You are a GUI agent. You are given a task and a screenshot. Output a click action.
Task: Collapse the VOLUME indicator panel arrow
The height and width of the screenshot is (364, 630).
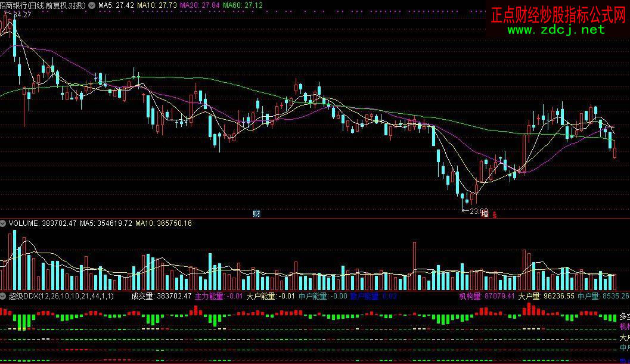4,223
